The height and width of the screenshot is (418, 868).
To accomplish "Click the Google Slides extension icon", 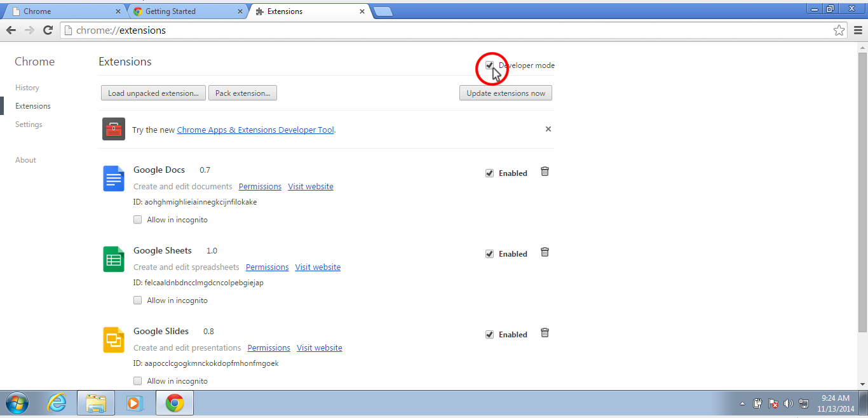I will (114, 339).
